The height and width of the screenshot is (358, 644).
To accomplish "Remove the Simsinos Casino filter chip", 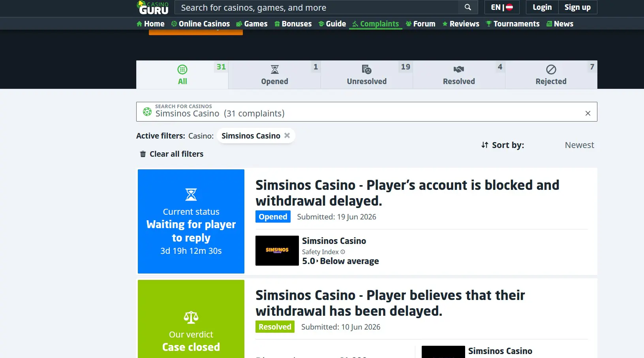I will [287, 135].
